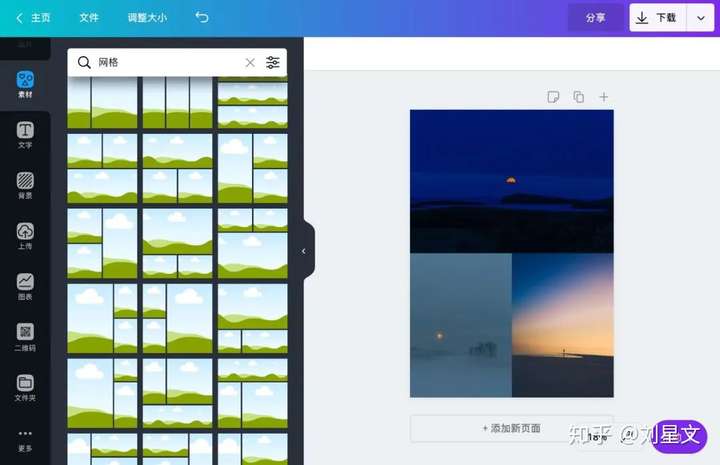Open the 文件夹 folders panel
This screenshot has height=465, width=720.
tap(25, 388)
